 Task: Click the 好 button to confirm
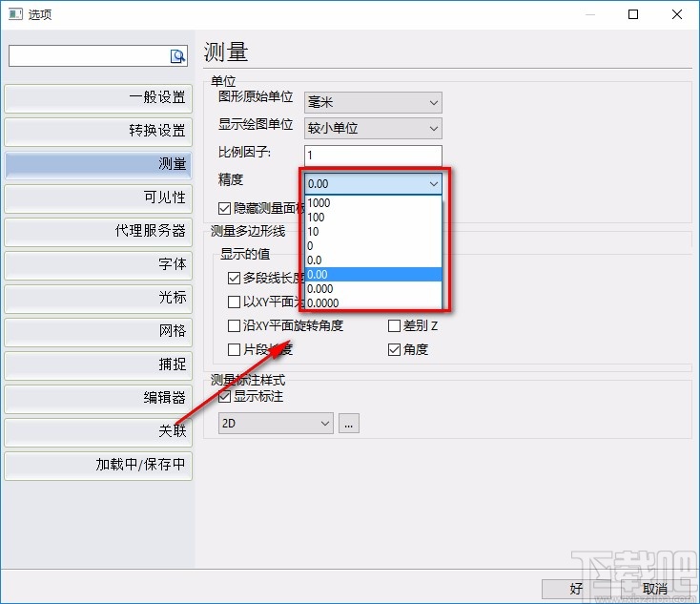577,589
